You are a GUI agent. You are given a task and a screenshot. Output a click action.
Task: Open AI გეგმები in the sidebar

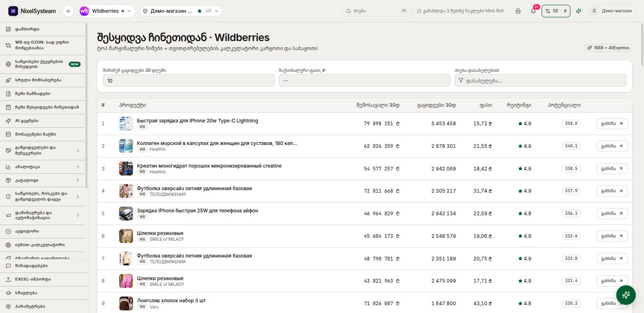point(43,121)
